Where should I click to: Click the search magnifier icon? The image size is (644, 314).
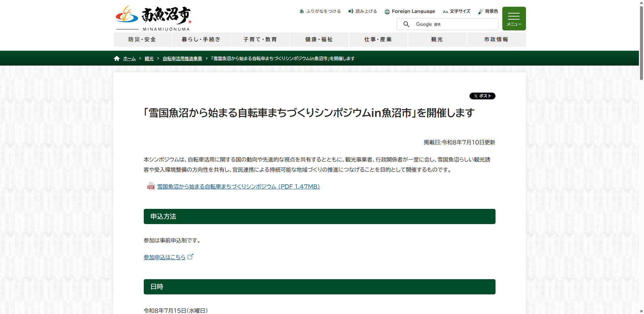406,24
